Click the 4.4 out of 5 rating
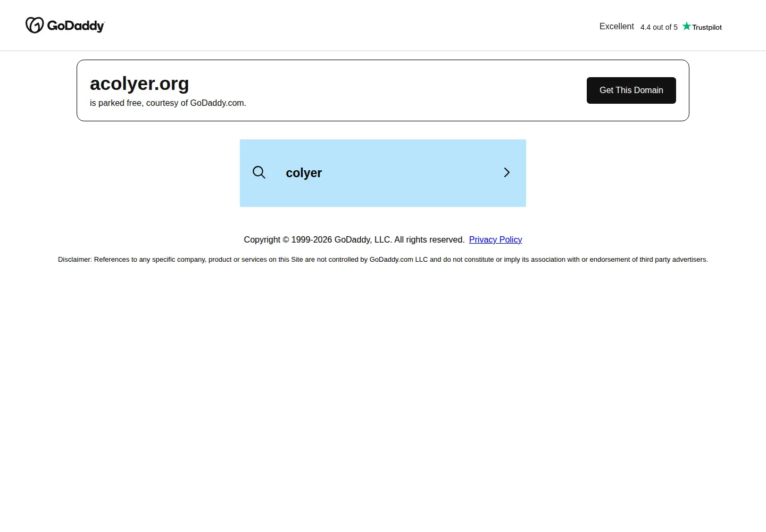This screenshot has width=766, height=532. 659,27
